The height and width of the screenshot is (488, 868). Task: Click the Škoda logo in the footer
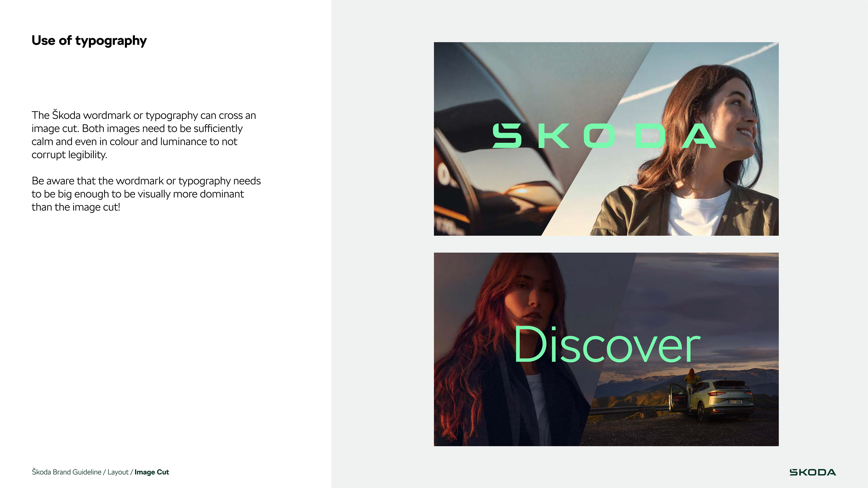coord(812,472)
